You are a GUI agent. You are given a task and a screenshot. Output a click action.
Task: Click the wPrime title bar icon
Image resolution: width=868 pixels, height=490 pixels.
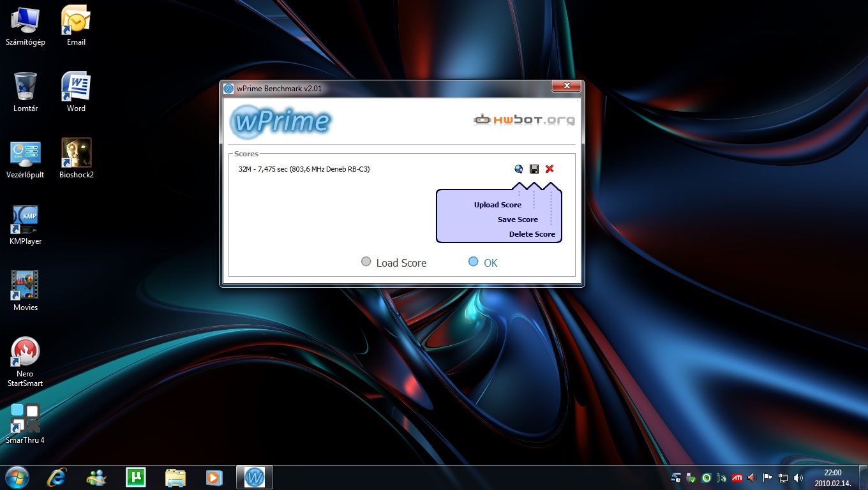pos(228,89)
